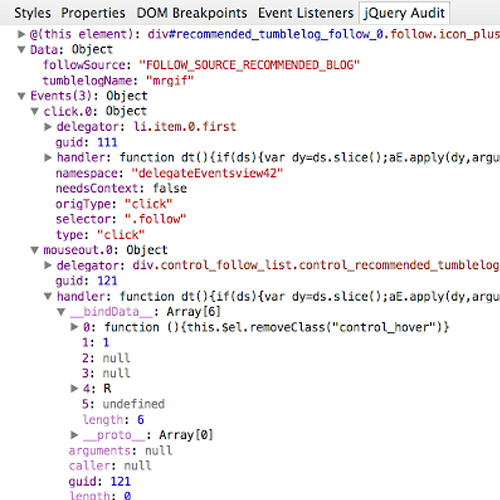This screenshot has height=500, width=500.
Task: Switch to the Styles tab
Action: tap(32, 13)
